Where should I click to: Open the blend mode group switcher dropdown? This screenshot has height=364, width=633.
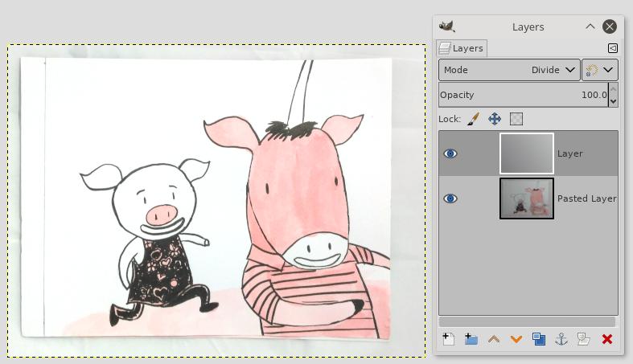coord(600,70)
